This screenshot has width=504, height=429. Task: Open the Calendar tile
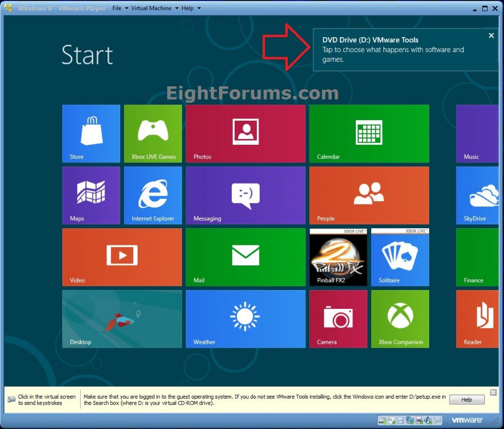point(369,133)
